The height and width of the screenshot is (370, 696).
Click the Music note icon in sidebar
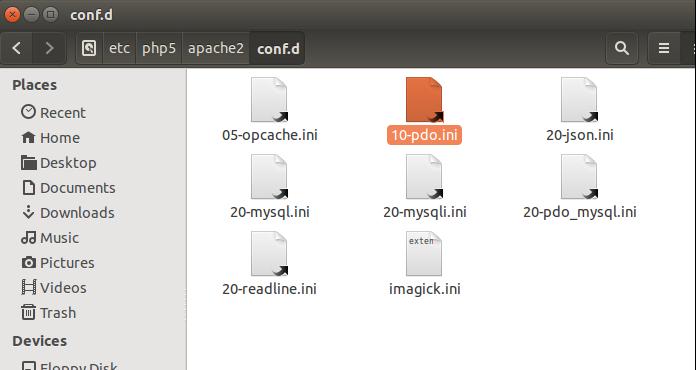tap(28, 237)
